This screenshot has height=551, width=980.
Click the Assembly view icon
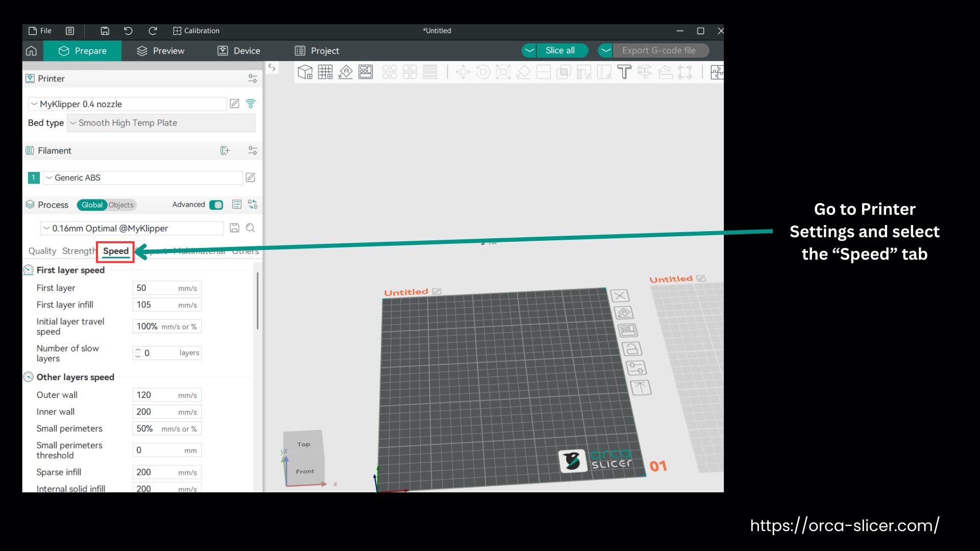coord(717,72)
